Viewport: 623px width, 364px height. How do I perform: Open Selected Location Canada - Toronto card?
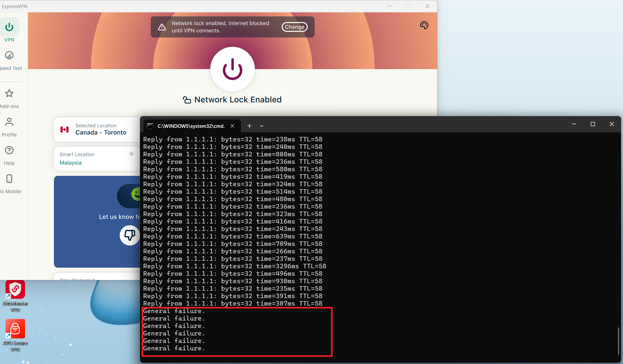point(97,129)
